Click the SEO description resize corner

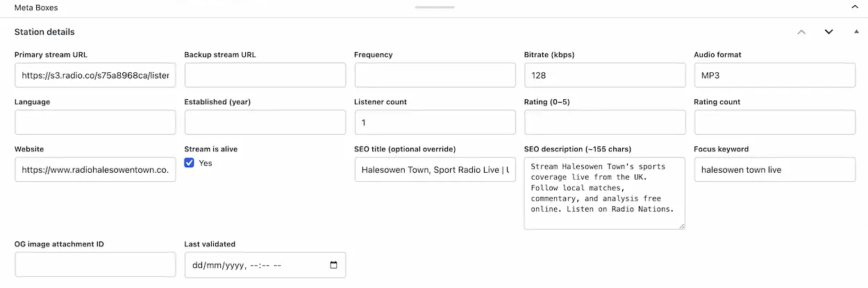(x=681, y=225)
